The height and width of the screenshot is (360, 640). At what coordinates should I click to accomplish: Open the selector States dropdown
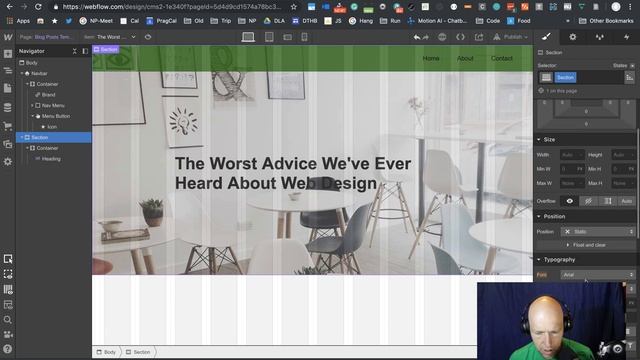[x=624, y=65]
